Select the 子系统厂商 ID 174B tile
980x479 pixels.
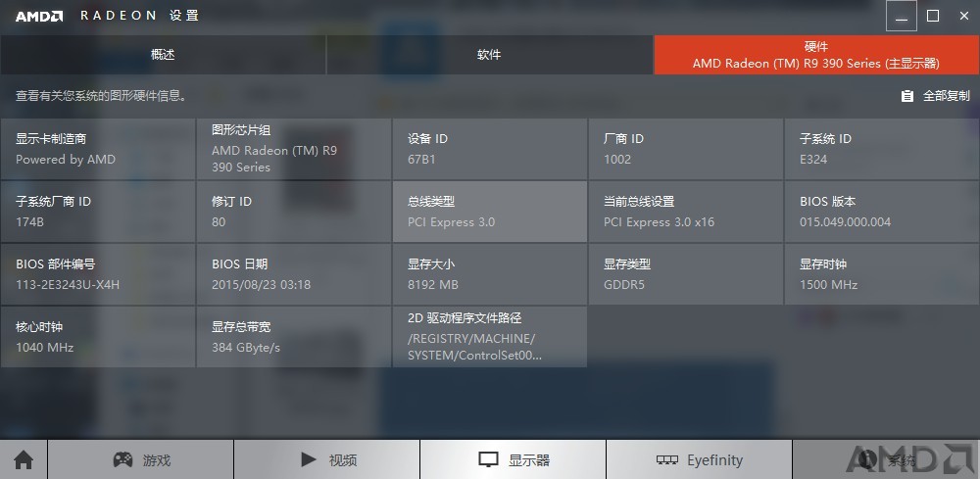pyautogui.click(x=98, y=212)
